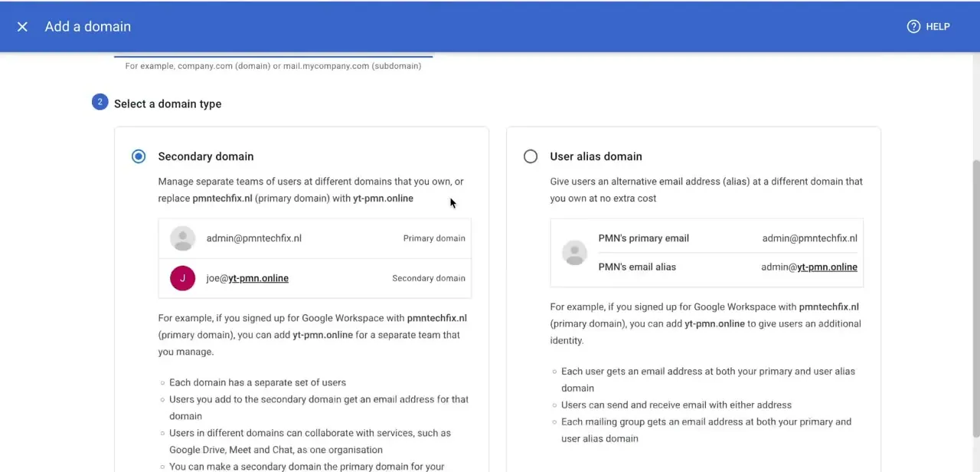The height and width of the screenshot is (472, 980).
Task: Click the J avatar for joe@yt-pmn.online
Action: point(182,278)
